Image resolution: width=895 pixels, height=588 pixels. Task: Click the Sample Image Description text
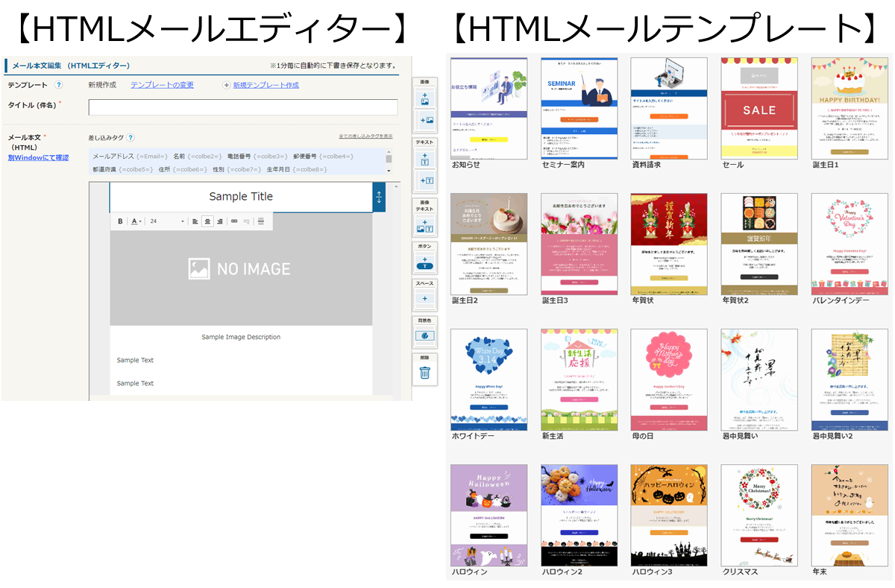click(x=241, y=337)
